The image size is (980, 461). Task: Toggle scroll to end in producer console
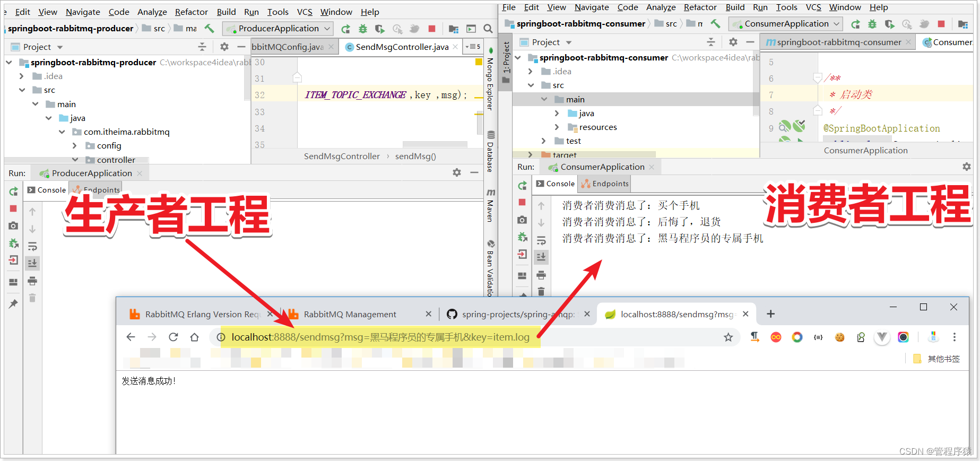(32, 263)
